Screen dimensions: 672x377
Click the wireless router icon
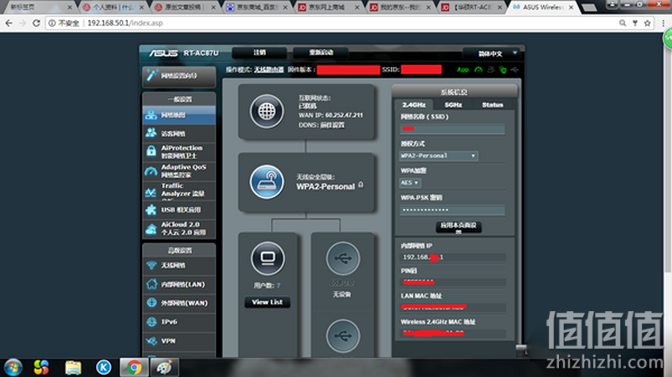point(267,182)
